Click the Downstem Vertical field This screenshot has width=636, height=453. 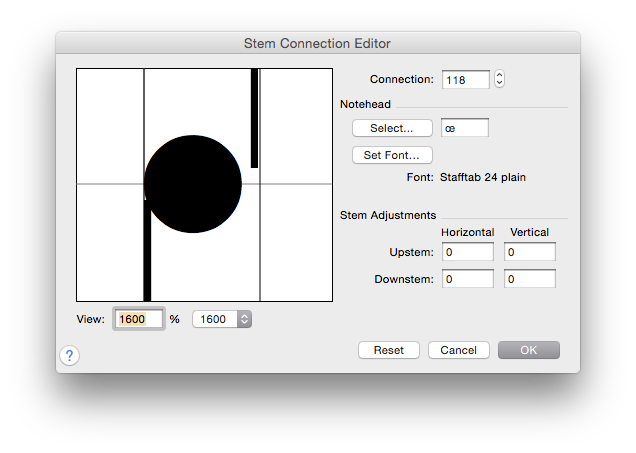[530, 279]
